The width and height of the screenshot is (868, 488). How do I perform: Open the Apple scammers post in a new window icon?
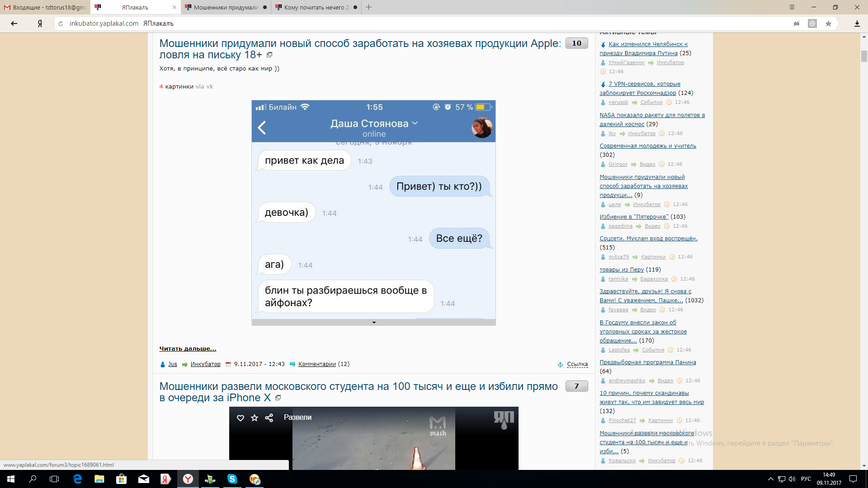click(269, 55)
